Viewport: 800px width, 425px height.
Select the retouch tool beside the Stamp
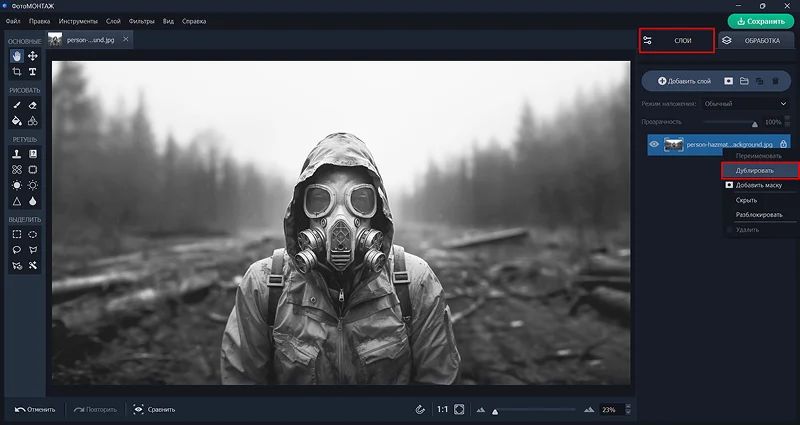pyautogui.click(x=33, y=154)
